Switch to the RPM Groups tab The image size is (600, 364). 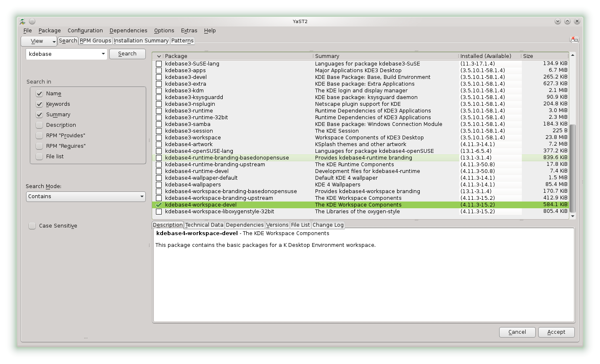click(95, 41)
